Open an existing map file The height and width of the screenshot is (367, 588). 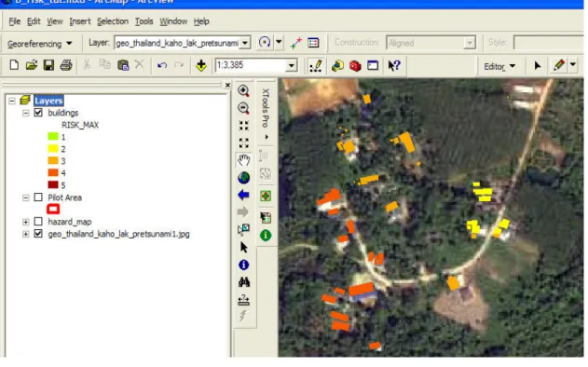point(32,65)
